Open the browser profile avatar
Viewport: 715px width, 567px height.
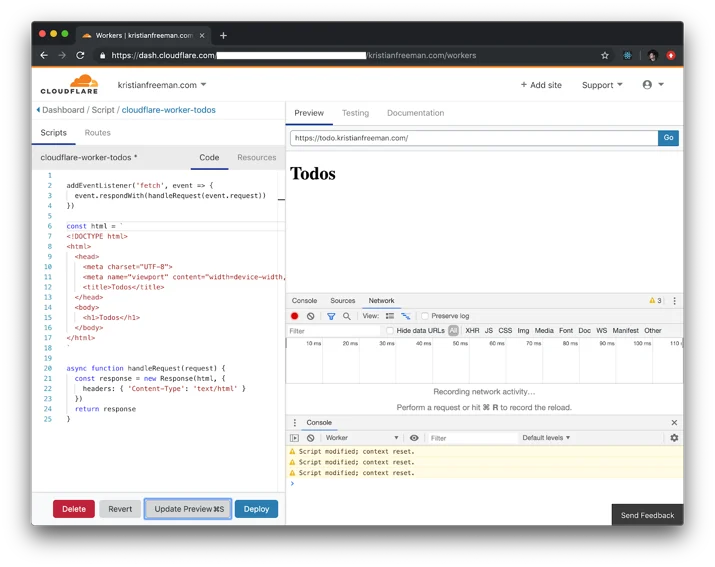point(652,55)
